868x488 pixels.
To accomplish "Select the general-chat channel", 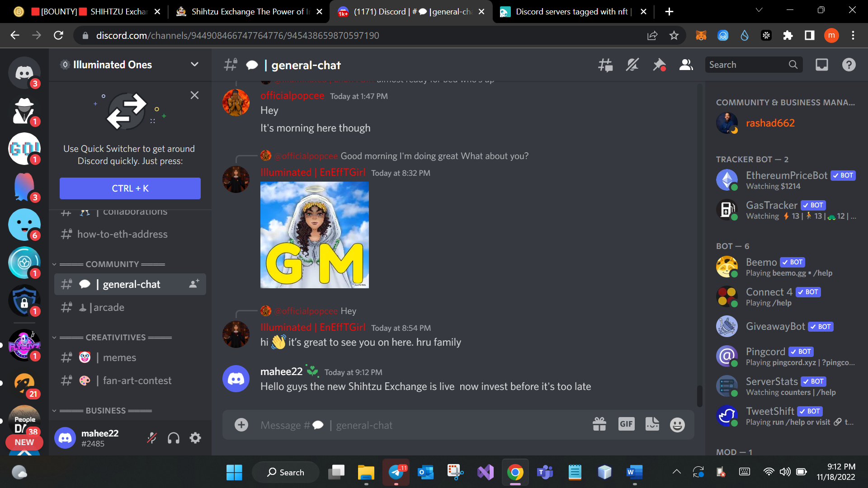I will pos(130,284).
